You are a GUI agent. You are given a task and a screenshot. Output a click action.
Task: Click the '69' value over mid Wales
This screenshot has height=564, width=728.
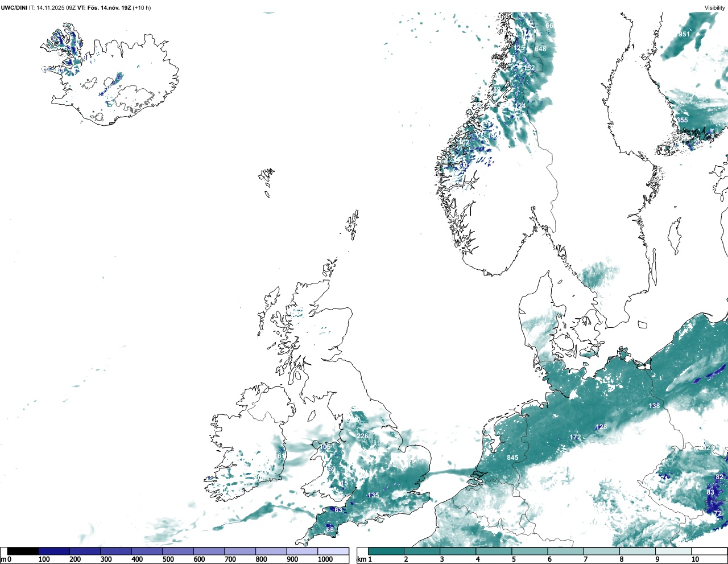point(332,469)
